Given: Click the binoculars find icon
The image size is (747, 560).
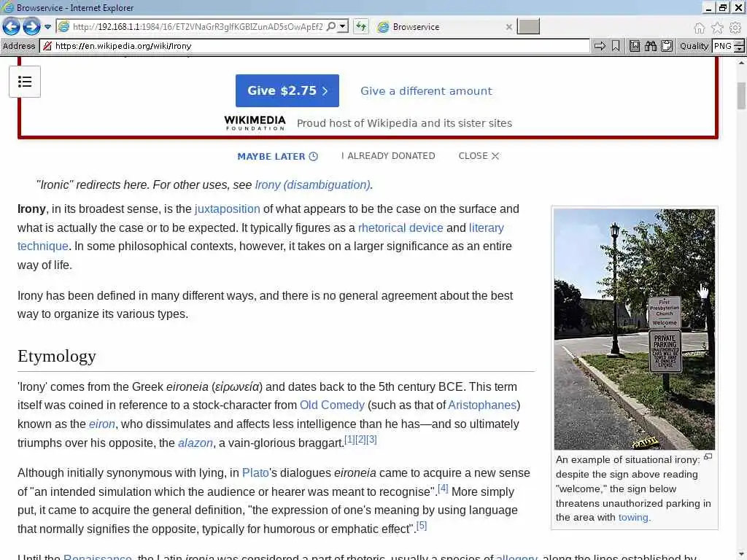Looking at the screenshot, I should point(651,46).
